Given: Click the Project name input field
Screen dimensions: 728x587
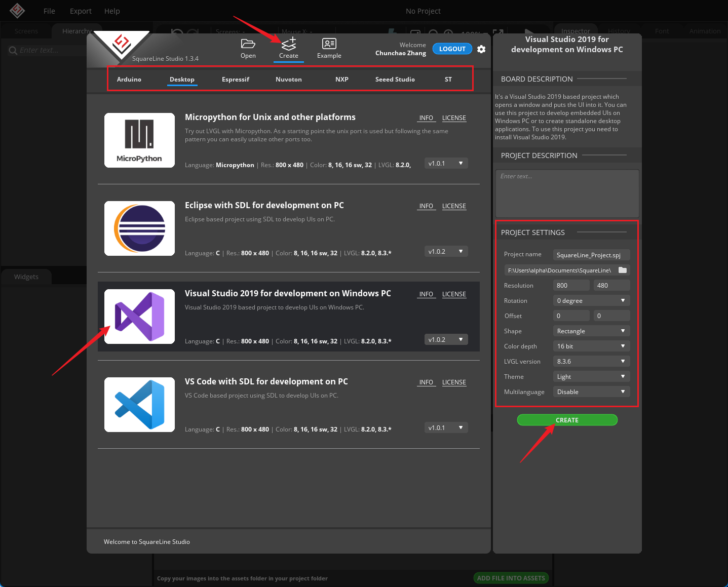Looking at the screenshot, I should click(x=591, y=255).
